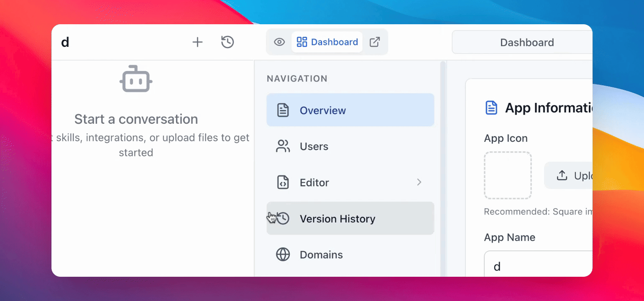Click the robot icon above Start a conversation
Viewport: 644px width, 301px height.
[x=136, y=79]
